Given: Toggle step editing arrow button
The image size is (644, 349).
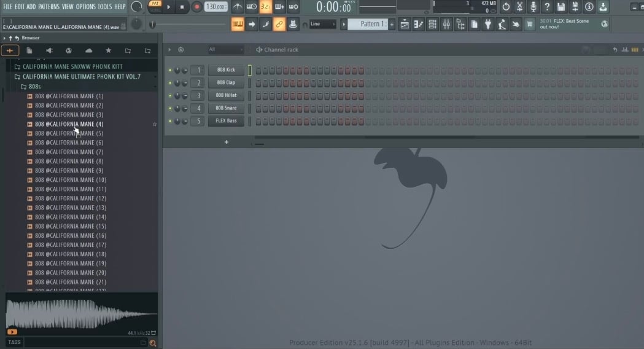Looking at the screenshot, I should [252, 24].
